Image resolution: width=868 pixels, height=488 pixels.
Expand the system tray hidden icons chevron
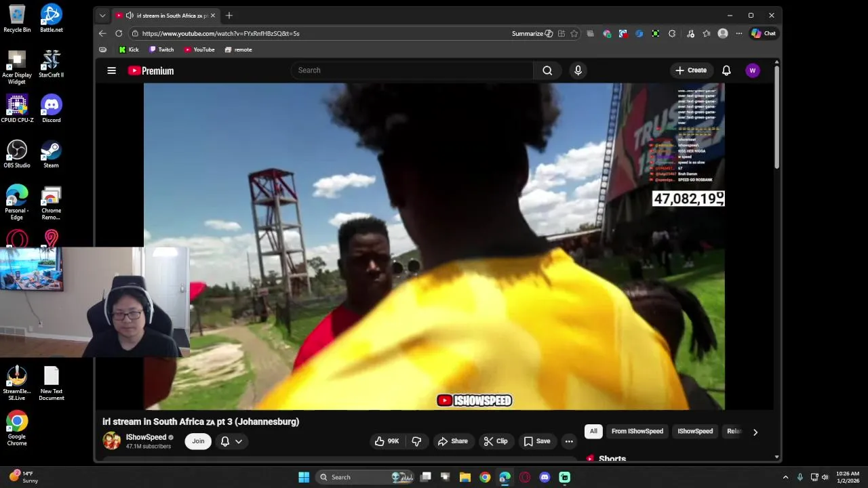coord(785,477)
